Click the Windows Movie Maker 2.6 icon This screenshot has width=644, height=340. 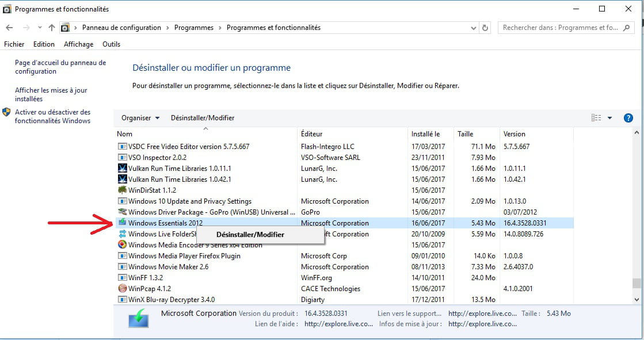(x=122, y=267)
